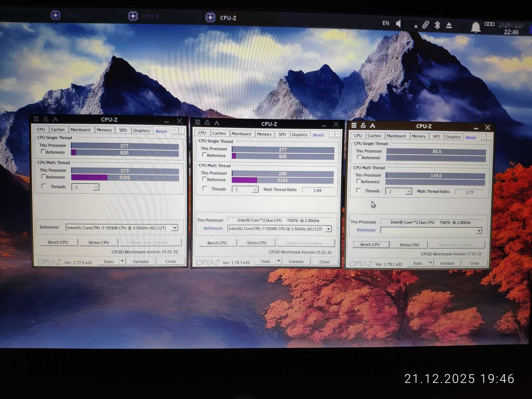This screenshot has width=532, height=399.
Task: Tick Single Thread Reference checkbox in CPU-Z 1.79
Action: click(x=359, y=157)
